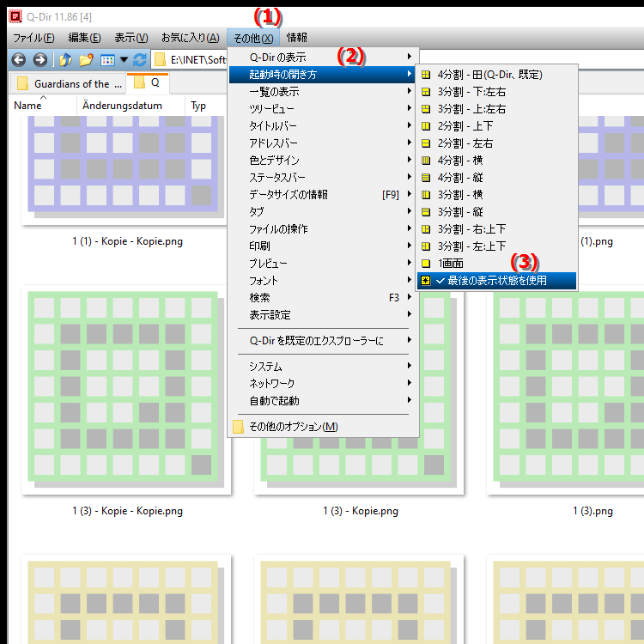Click the forward navigation arrow icon

point(39,60)
